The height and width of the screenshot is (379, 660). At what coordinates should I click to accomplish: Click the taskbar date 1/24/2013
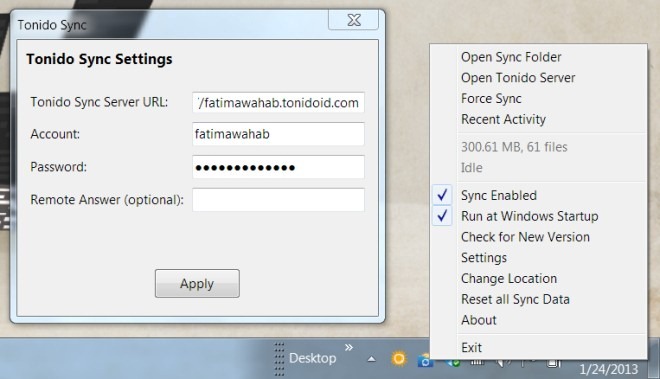pyautogui.click(x=608, y=369)
